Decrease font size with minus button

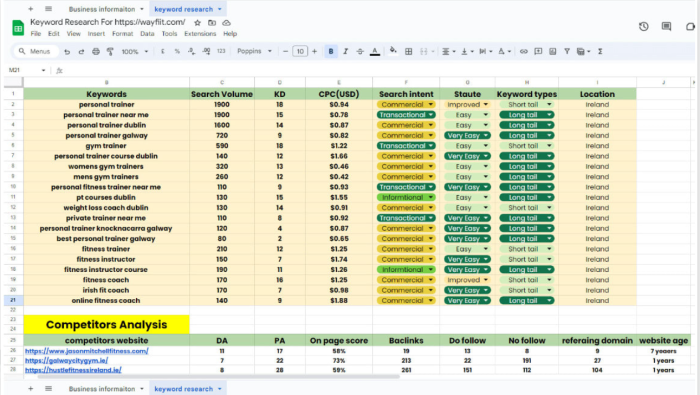click(x=285, y=51)
